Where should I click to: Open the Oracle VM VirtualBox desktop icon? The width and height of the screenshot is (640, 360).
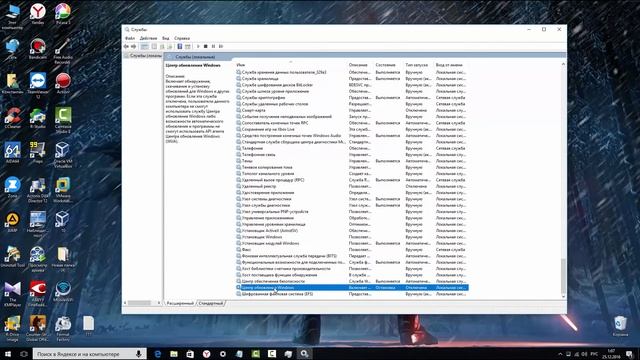[x=63, y=155]
